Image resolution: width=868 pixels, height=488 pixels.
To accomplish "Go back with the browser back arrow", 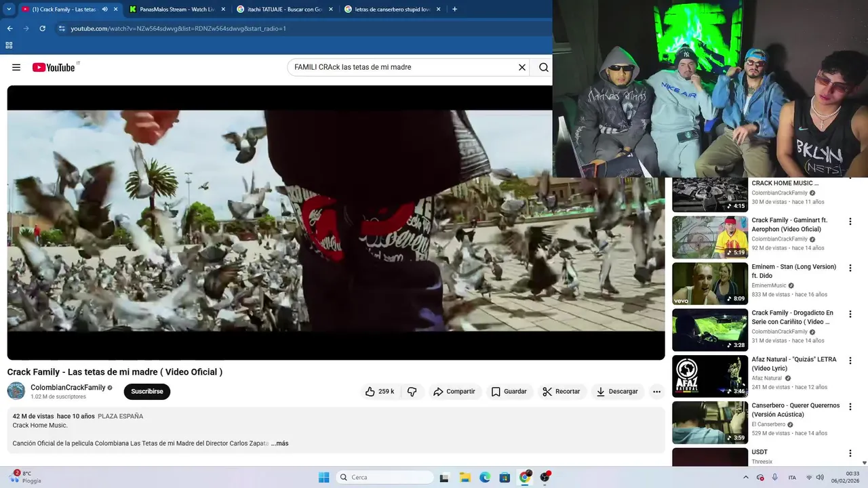I will coord(9,28).
